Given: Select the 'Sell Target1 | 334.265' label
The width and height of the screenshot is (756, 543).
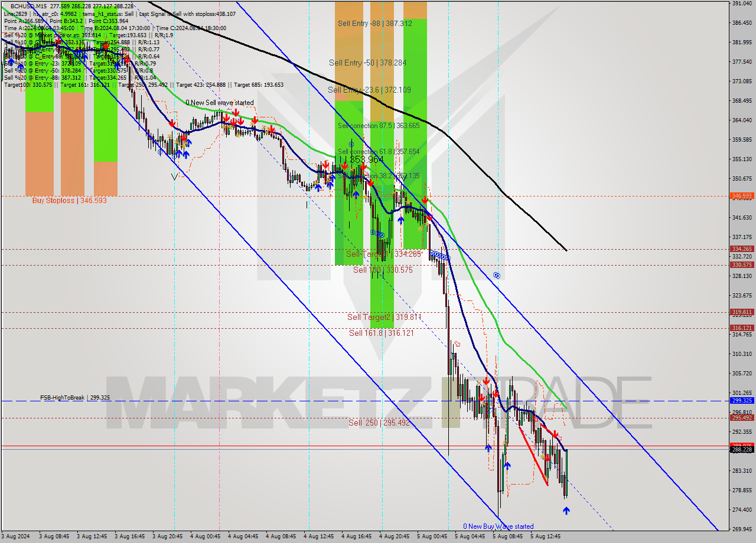Looking at the screenshot, I should click(x=383, y=254).
